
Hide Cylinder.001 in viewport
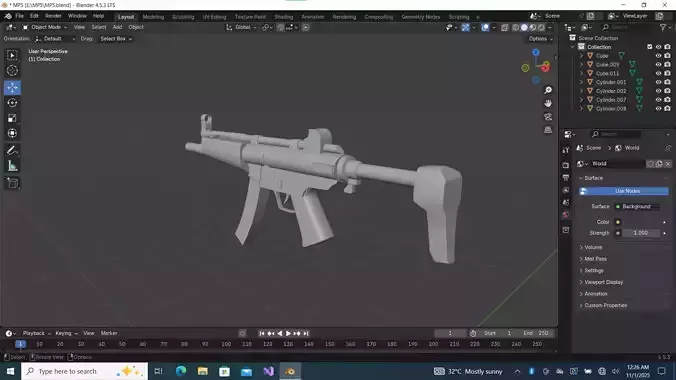pos(658,82)
